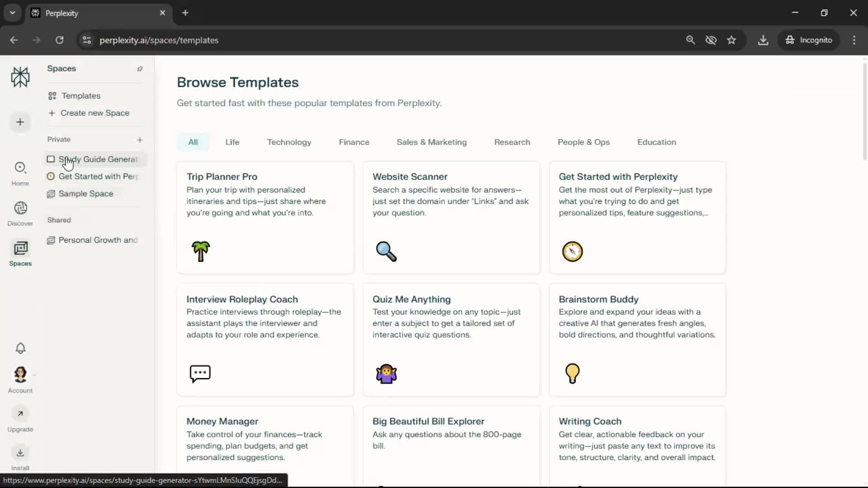
Task: Add new private Space with plus
Action: (x=140, y=140)
